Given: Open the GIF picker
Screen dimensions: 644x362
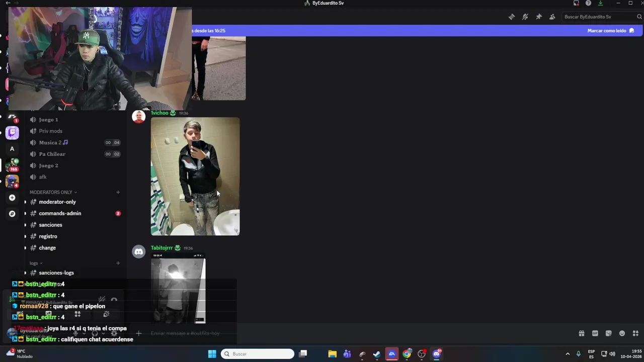Looking at the screenshot, I should click(595, 333).
